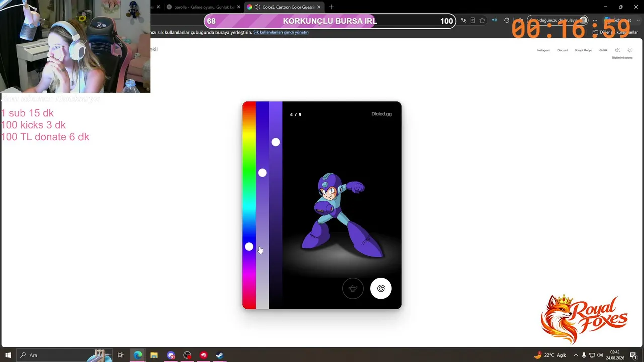The width and height of the screenshot is (644, 362).
Task: Open Microsoft Edge from the taskbar
Action: 138,355
